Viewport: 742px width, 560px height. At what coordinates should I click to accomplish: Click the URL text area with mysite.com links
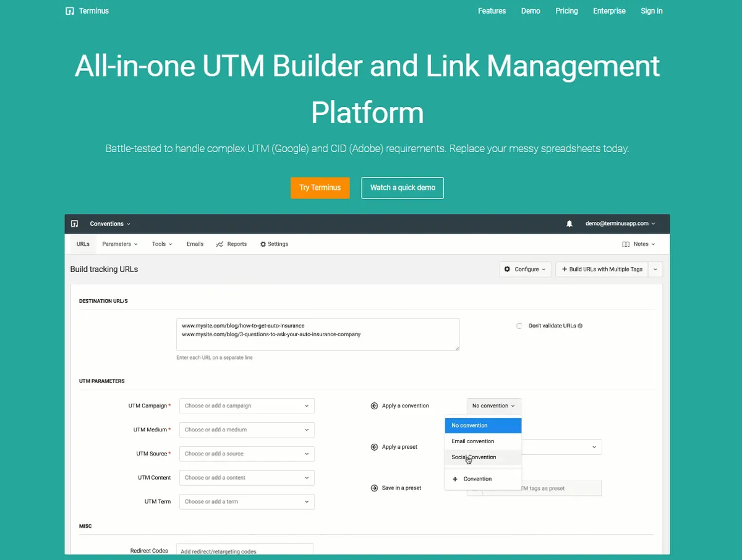(x=317, y=334)
